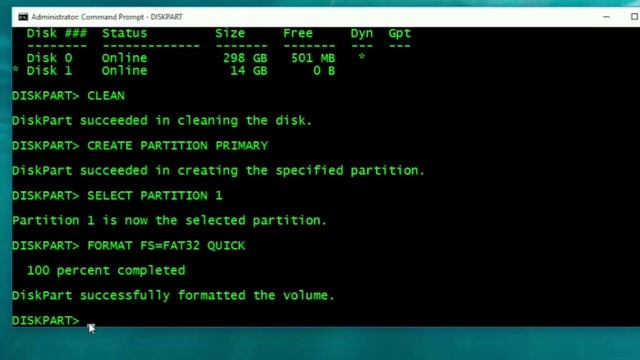The width and height of the screenshot is (640, 360).
Task: Click the 'CLEAN' command text
Action: (x=106, y=96)
